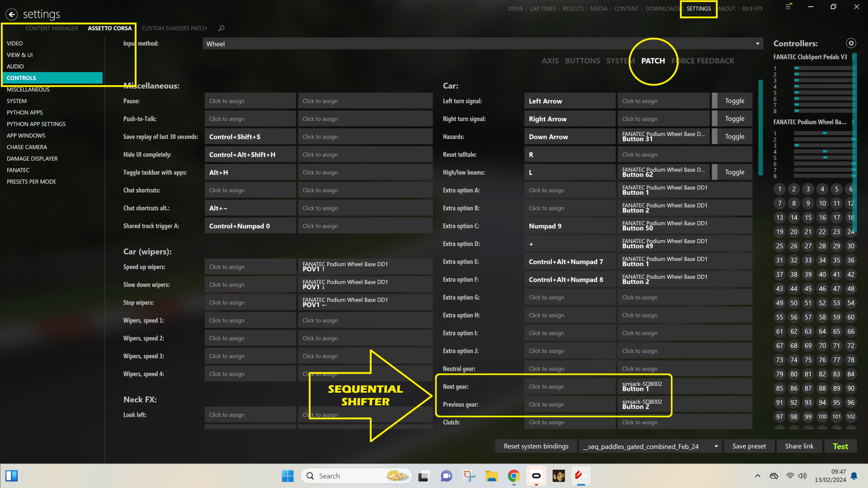Click controller button indicator 50
The height and width of the screenshot is (488, 868).
(x=794, y=303)
